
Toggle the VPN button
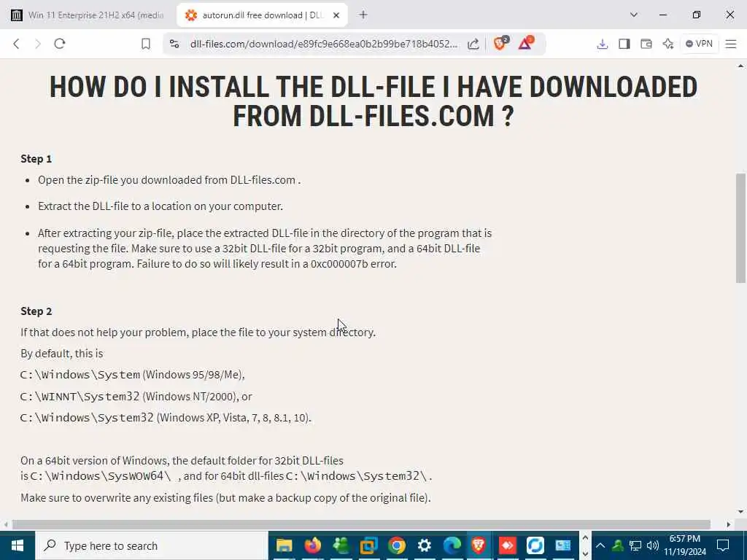699,44
